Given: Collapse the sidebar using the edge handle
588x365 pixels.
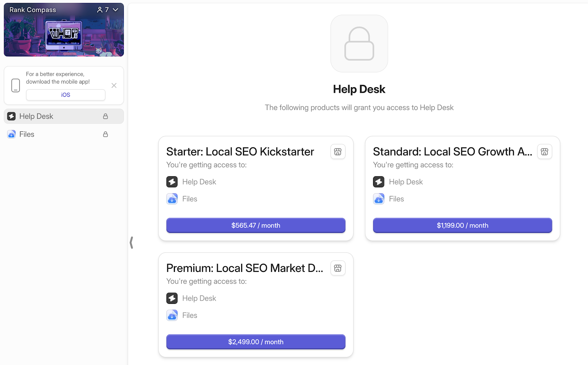Looking at the screenshot, I should (131, 242).
